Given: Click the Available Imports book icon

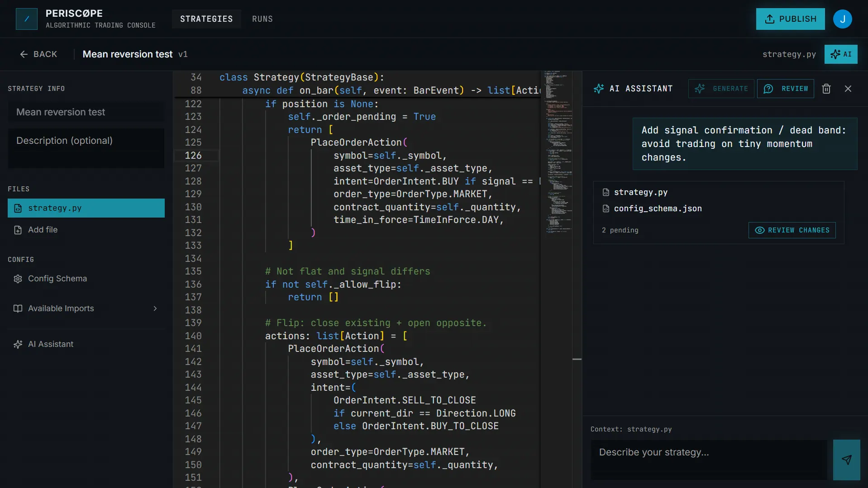Looking at the screenshot, I should (x=18, y=308).
